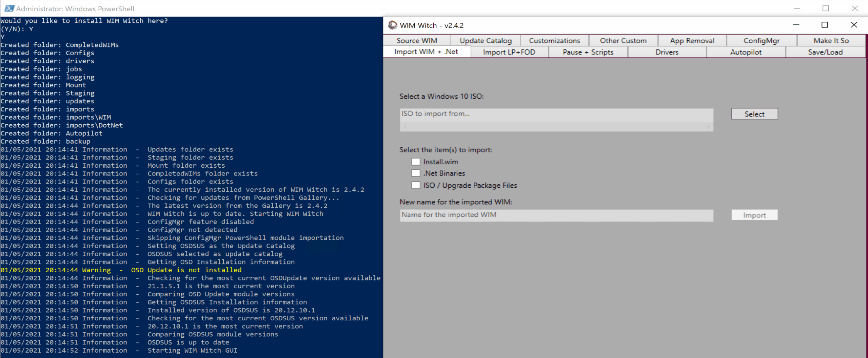Screen dimensions: 868x358
Task: Go to the Customizations tab
Action: tap(554, 41)
